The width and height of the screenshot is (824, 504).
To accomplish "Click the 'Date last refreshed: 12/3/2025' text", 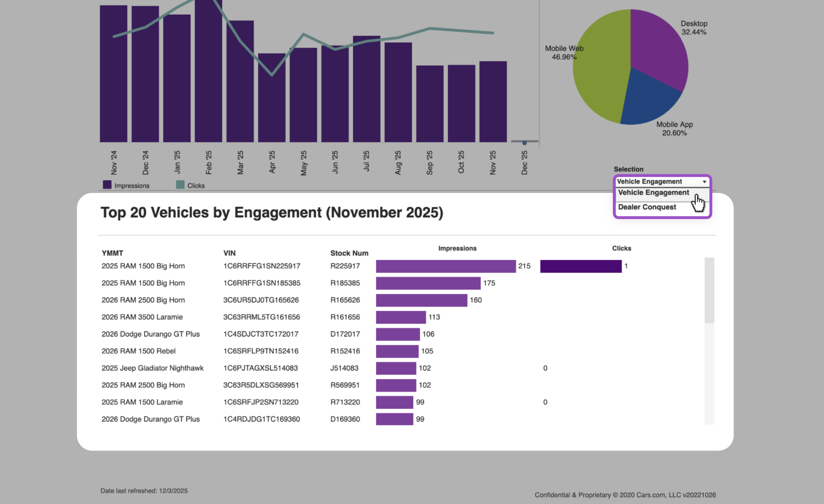I will (144, 490).
